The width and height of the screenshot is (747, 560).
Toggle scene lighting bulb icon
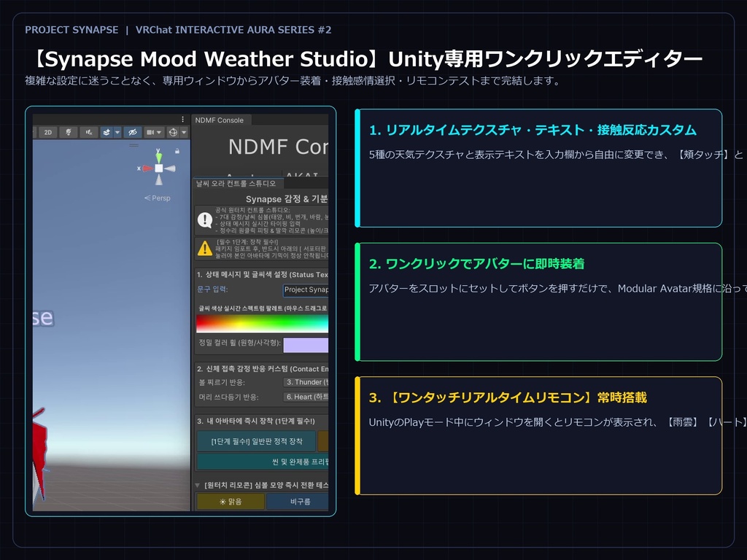pyautogui.click(x=69, y=133)
